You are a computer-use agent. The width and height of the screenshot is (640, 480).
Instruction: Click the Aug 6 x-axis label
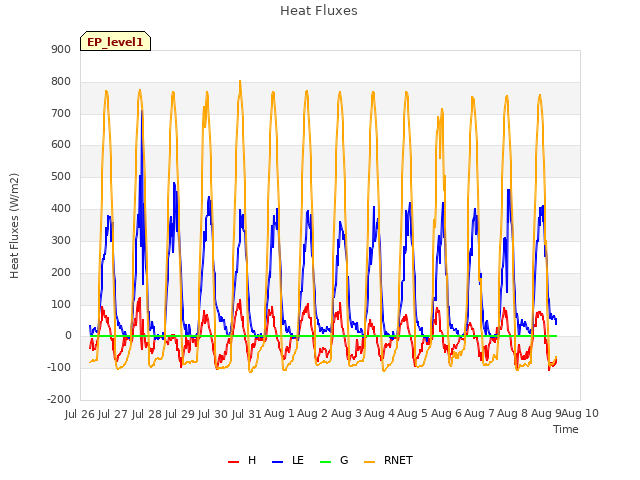(x=446, y=413)
